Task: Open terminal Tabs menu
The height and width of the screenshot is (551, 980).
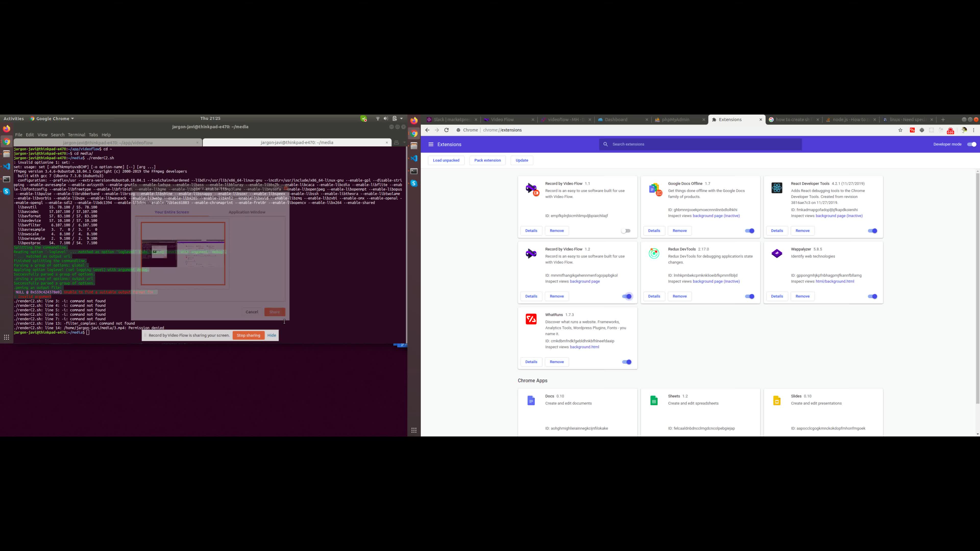Action: (x=93, y=135)
